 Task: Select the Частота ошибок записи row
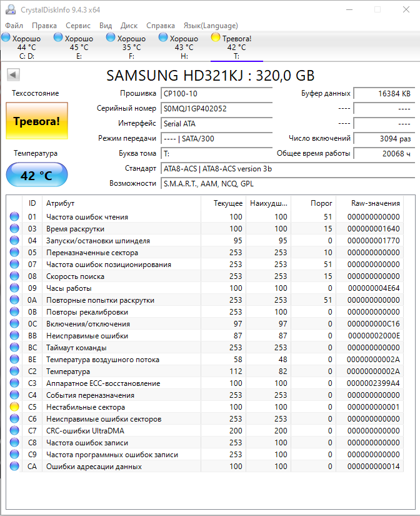click(x=204, y=442)
